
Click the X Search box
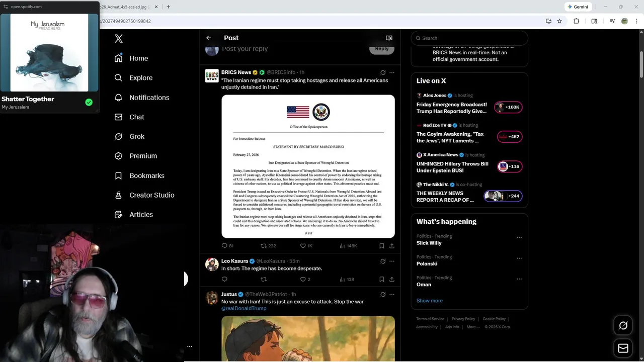tap(469, 38)
